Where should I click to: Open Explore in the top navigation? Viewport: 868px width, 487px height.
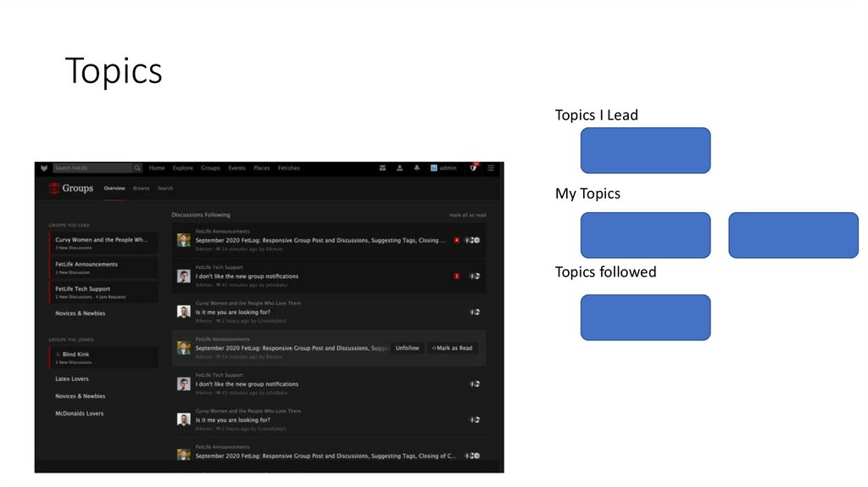coord(183,168)
